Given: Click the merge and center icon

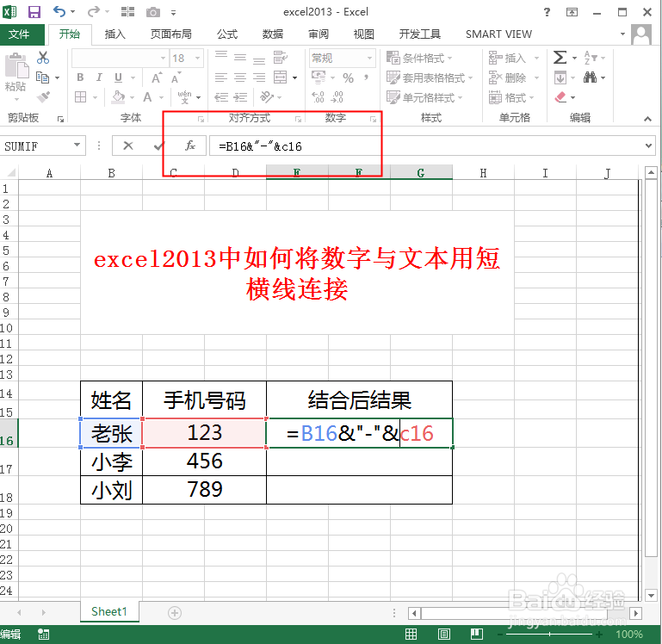Looking at the screenshot, I should pos(281,77).
